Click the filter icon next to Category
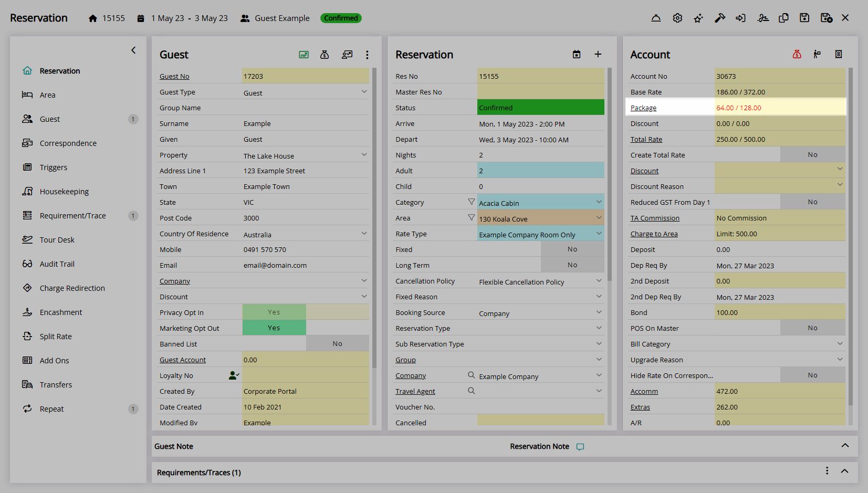 click(472, 202)
